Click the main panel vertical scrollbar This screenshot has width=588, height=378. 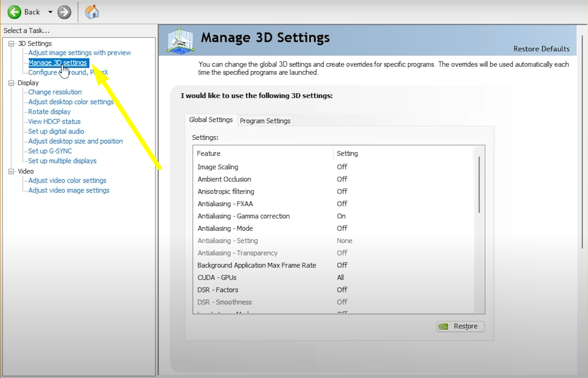(582, 141)
